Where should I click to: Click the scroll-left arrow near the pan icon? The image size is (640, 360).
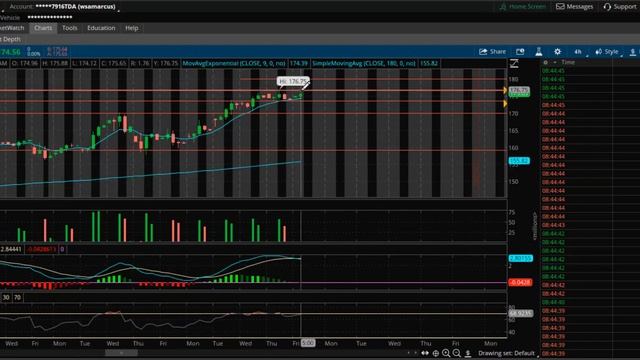point(409,353)
